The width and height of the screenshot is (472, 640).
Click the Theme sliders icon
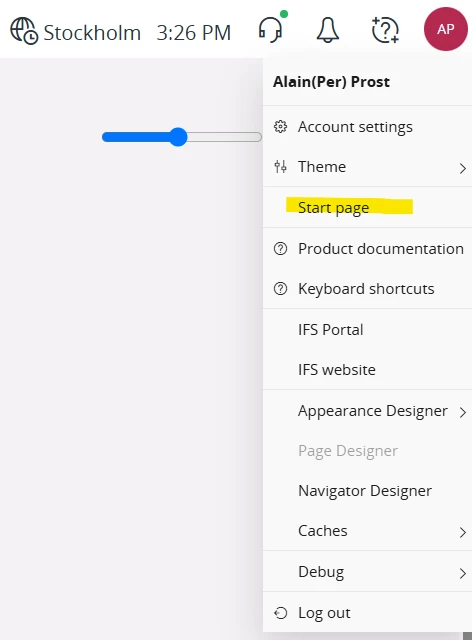click(x=281, y=167)
